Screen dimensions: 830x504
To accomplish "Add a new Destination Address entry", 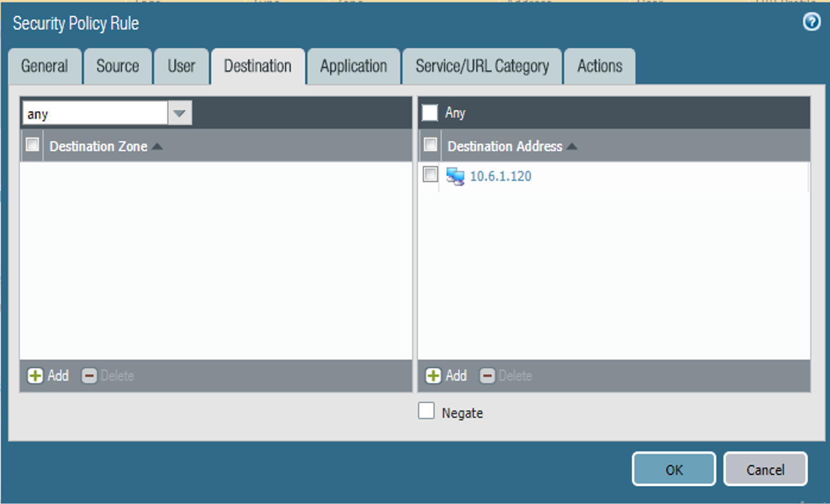I will (x=445, y=375).
